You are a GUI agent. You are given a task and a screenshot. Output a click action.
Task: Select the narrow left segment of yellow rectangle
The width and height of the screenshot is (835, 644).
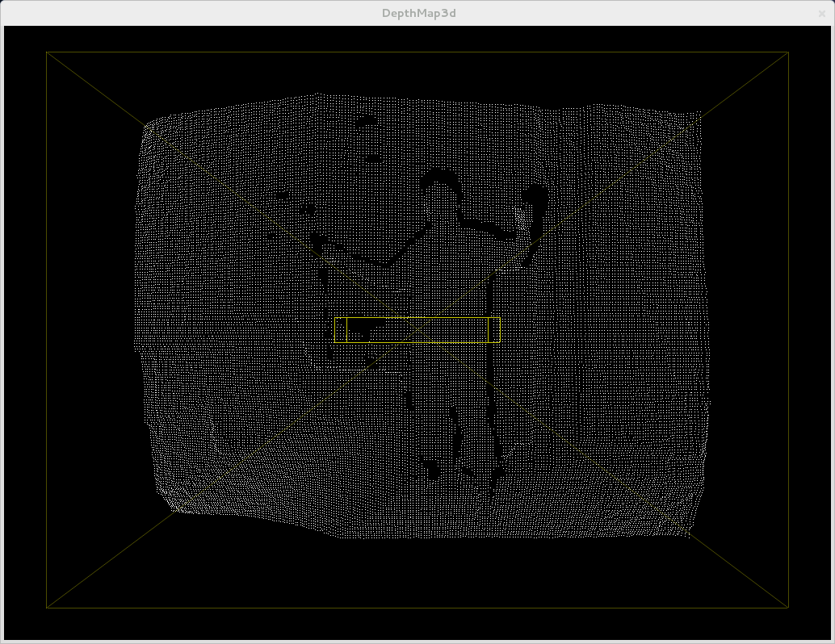pos(341,330)
